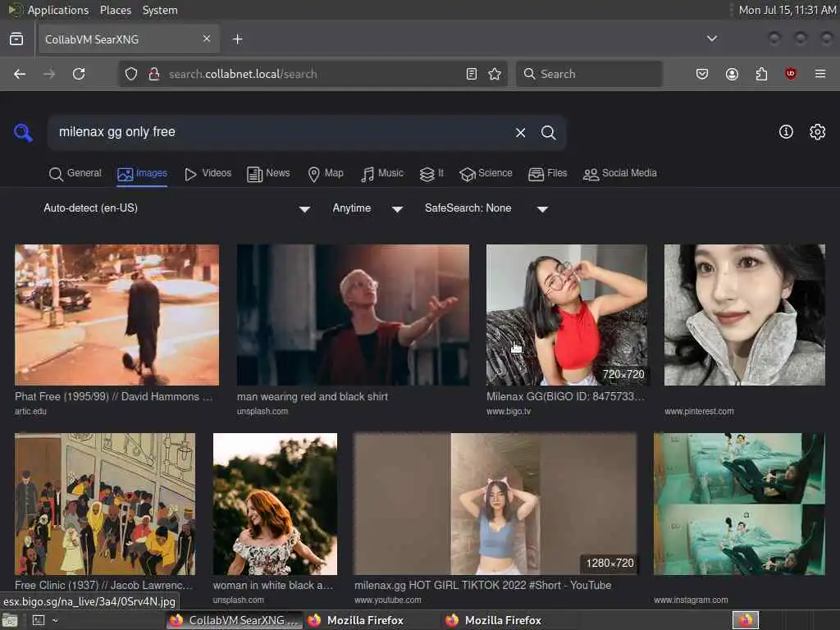Image resolution: width=840 pixels, height=630 pixels.
Task: Click the terminal icon in bottom panel
Action: pos(39,620)
